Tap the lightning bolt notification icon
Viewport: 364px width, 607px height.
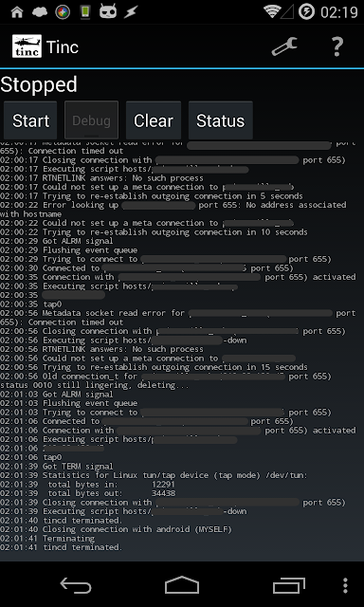click(x=131, y=12)
